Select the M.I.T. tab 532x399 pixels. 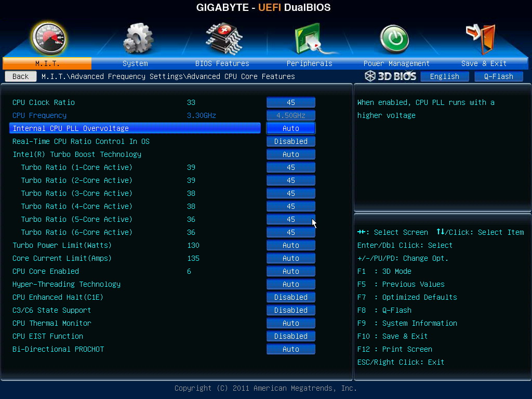tap(47, 63)
